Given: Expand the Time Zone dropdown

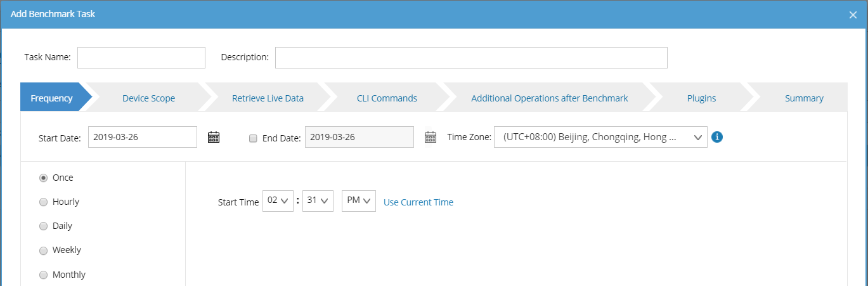Looking at the screenshot, I should click(x=600, y=137).
